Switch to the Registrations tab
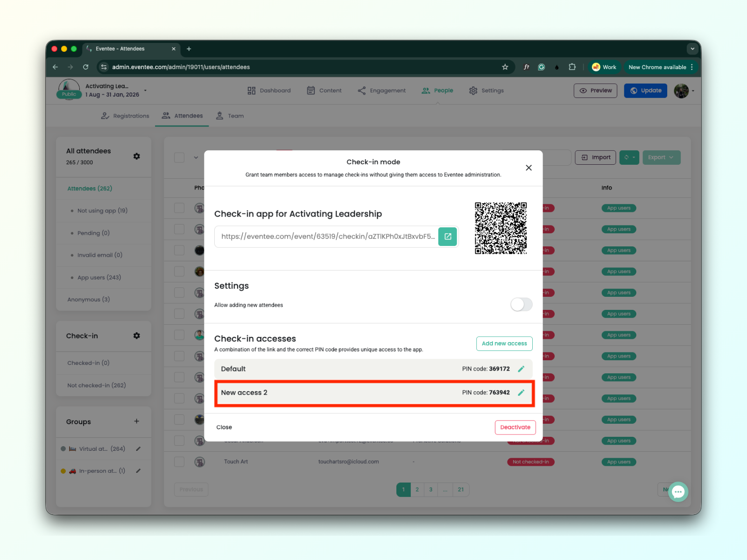The width and height of the screenshot is (747, 560). [125, 116]
